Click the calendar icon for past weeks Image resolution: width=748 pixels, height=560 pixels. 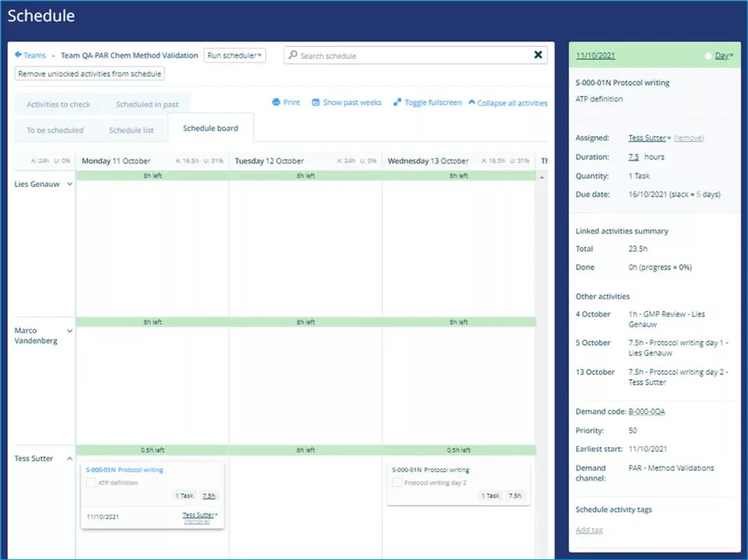(315, 102)
